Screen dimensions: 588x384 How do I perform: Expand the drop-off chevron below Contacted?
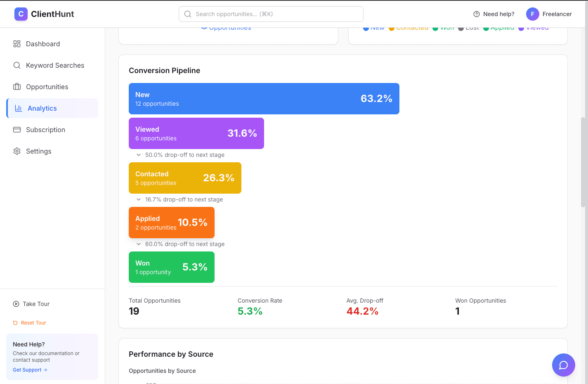[x=139, y=199]
